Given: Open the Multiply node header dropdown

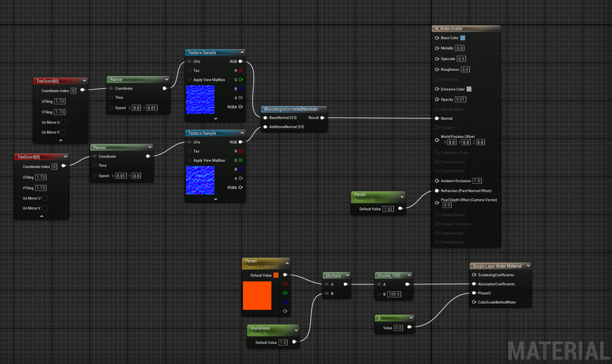Looking at the screenshot, I should pyautogui.click(x=347, y=275).
